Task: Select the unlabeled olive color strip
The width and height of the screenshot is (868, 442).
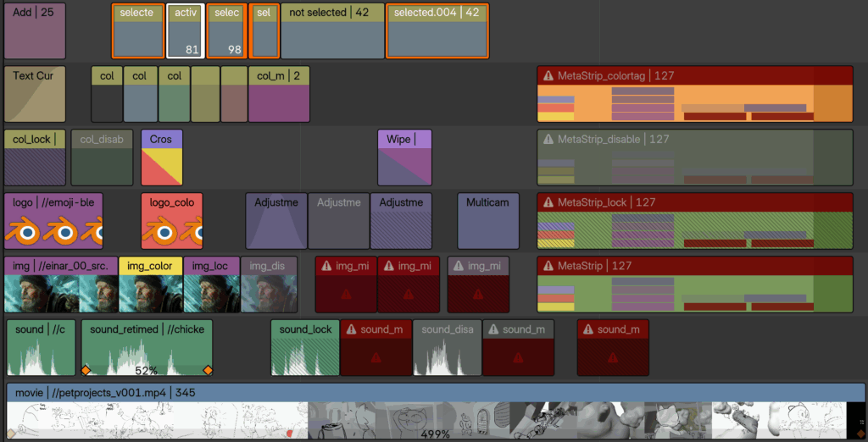Action: pyautogui.click(x=205, y=94)
